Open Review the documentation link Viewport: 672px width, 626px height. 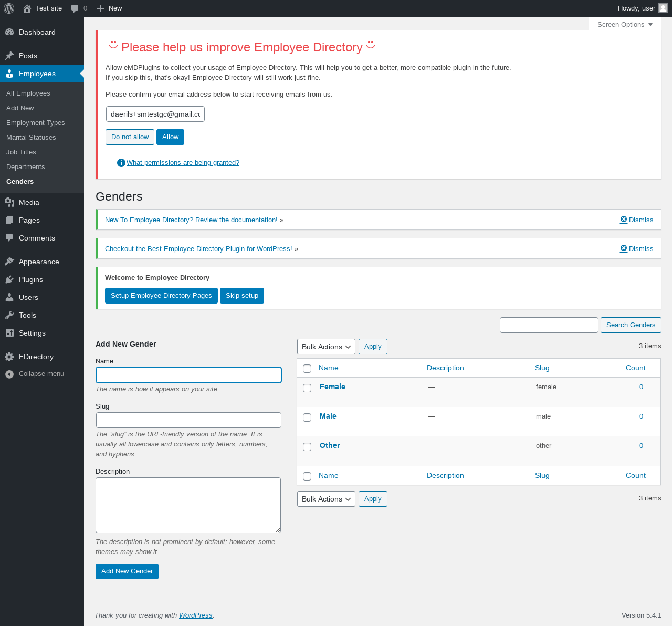(x=192, y=220)
